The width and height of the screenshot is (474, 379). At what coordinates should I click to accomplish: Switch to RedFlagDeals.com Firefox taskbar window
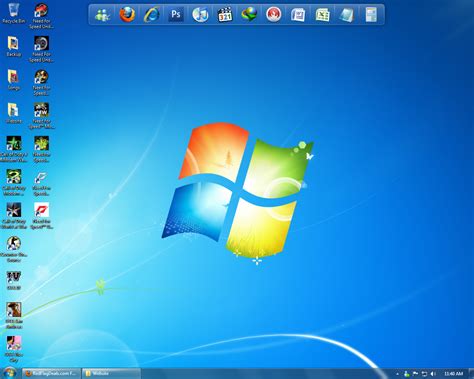coord(51,373)
